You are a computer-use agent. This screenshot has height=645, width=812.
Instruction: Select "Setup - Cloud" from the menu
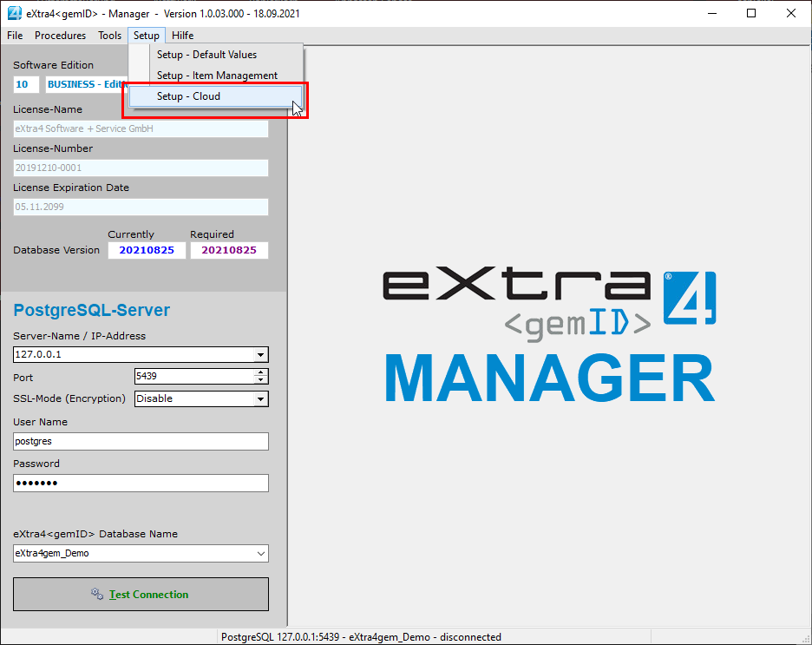coord(213,95)
